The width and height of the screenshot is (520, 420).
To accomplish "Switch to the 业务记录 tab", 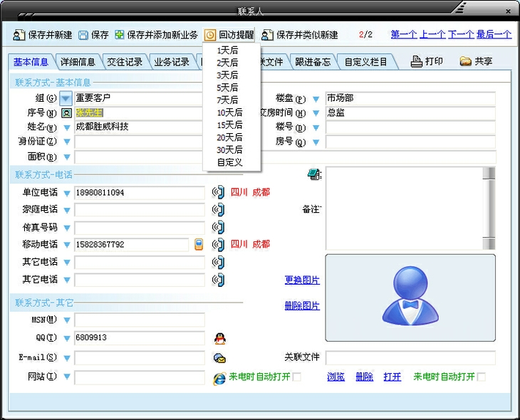I will (x=172, y=62).
